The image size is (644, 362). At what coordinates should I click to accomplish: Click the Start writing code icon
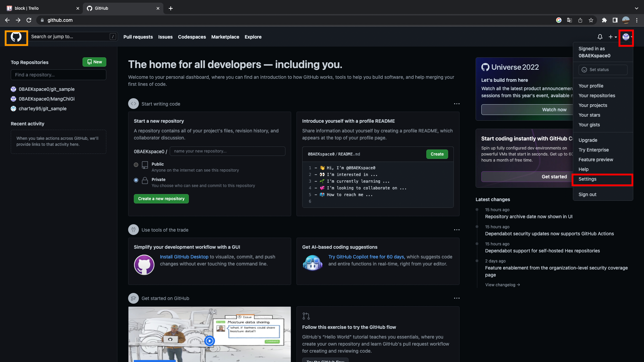point(133,104)
